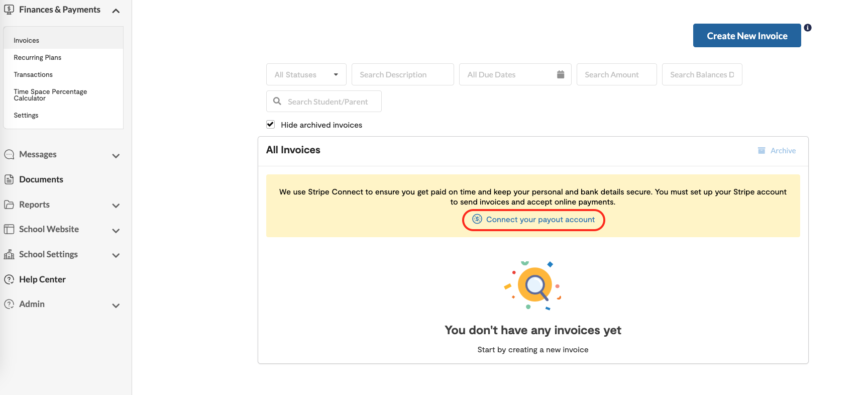Screen dimensions: 868x395
Task: Click the Reports folder icon
Action: [x=9, y=205]
